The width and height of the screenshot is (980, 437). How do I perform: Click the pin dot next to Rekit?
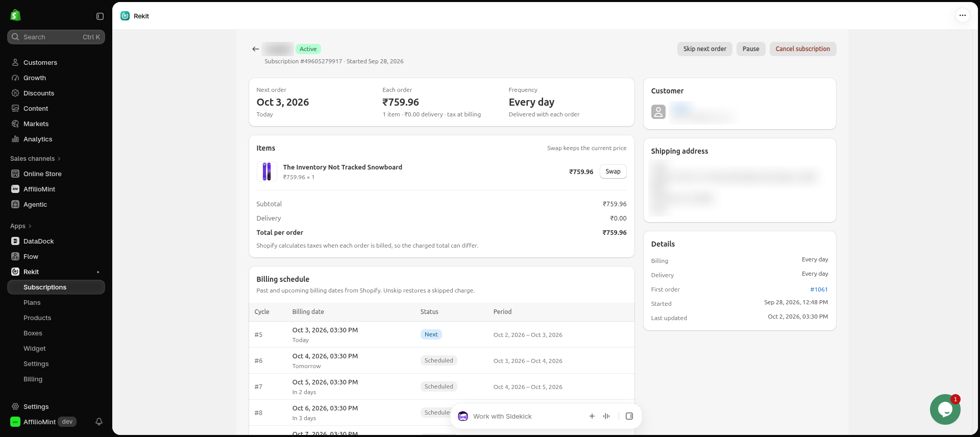pos(98,272)
